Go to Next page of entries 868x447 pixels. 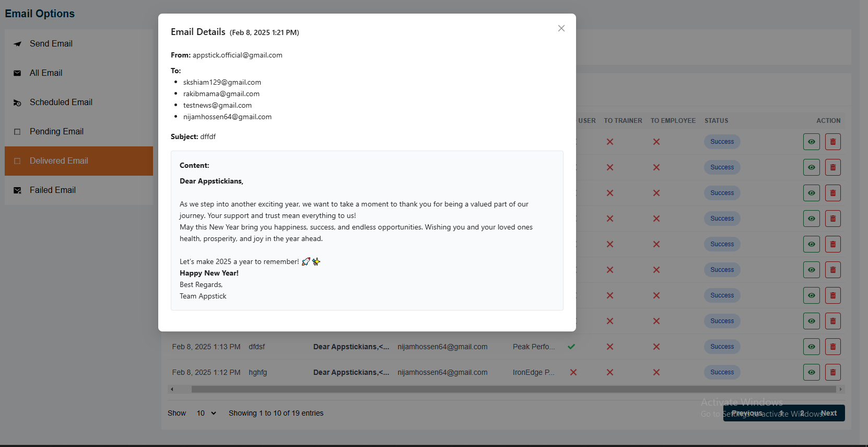pos(828,413)
